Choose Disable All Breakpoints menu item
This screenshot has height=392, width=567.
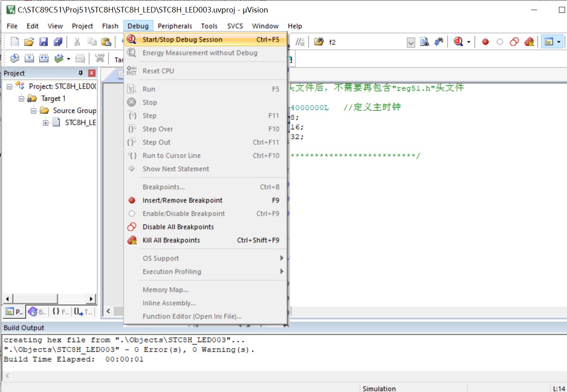click(206, 227)
